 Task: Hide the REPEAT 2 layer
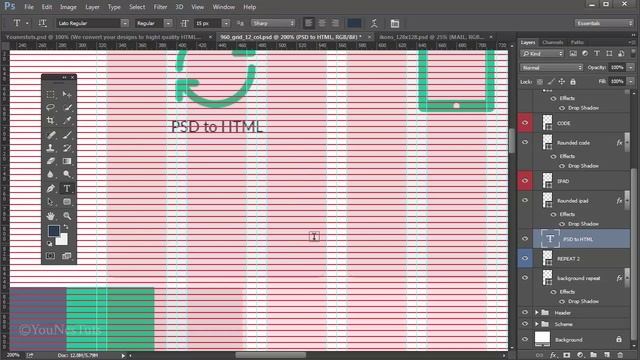525,258
